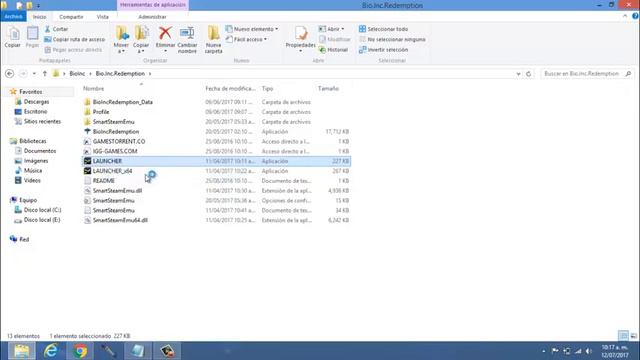Click the Historial button
640x360 pixels.
[333, 50]
